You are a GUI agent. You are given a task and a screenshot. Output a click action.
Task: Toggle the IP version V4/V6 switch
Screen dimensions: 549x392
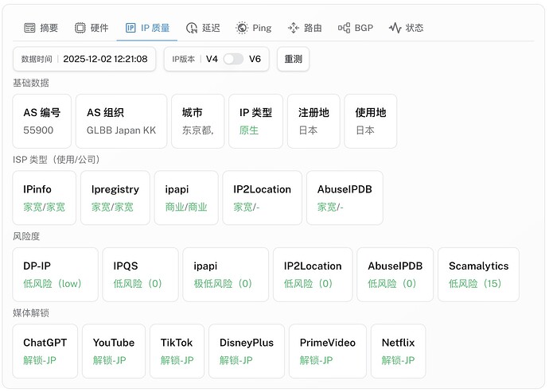click(x=234, y=59)
